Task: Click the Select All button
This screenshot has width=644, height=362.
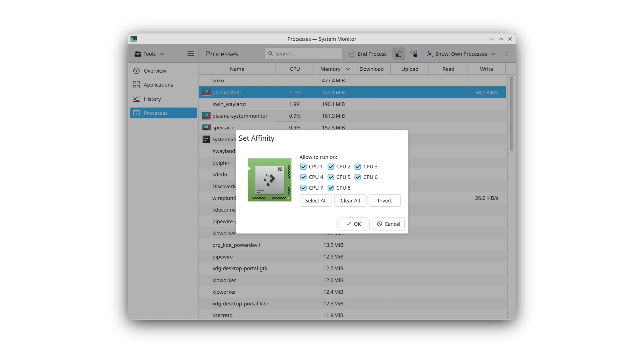Action: [316, 201]
